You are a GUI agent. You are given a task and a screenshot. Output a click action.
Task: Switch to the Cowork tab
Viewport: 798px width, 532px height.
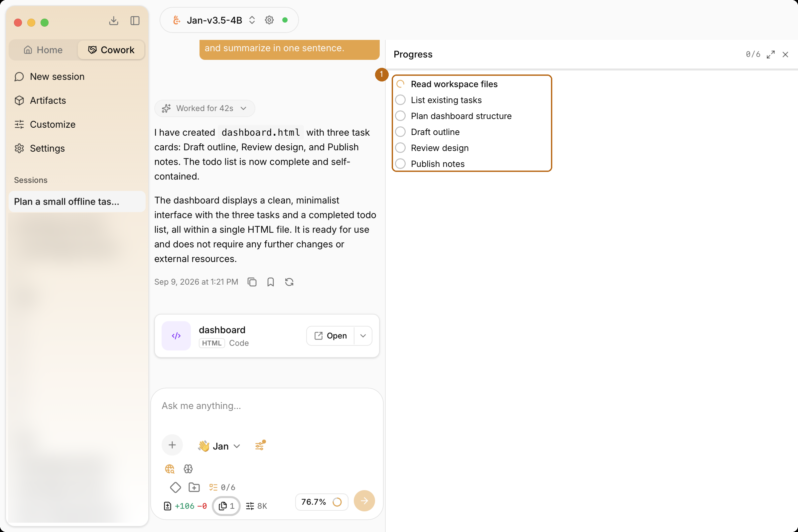pyautogui.click(x=111, y=50)
